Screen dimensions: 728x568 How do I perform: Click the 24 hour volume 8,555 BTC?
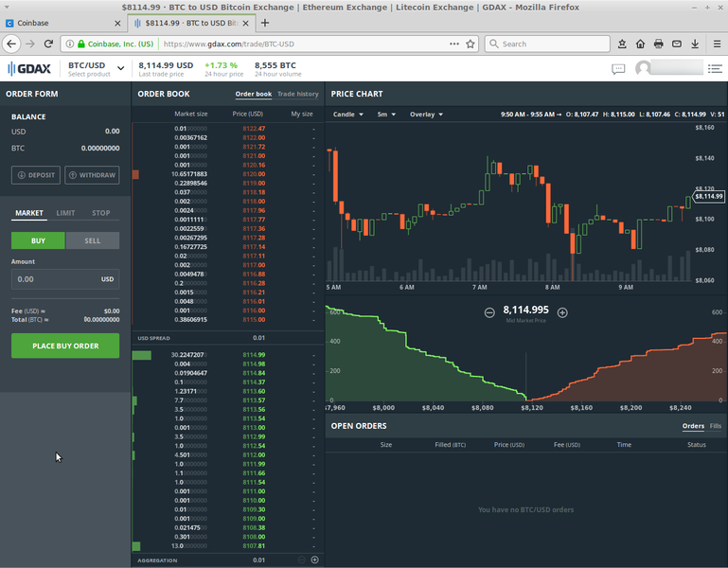click(277, 69)
